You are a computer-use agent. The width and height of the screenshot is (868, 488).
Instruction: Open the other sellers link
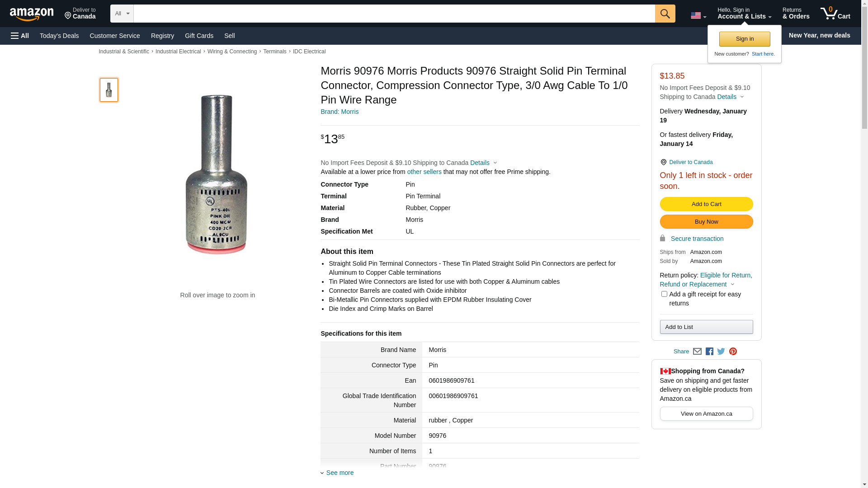(x=424, y=172)
